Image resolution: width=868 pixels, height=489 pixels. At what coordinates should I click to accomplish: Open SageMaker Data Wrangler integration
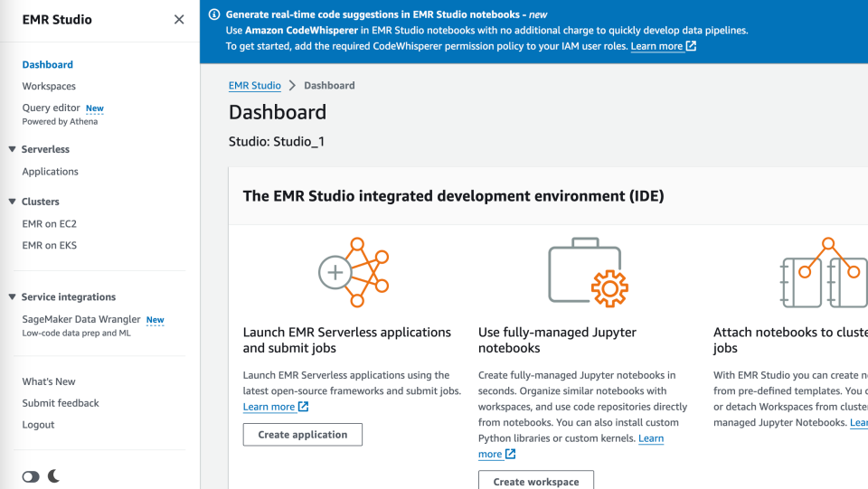81,319
